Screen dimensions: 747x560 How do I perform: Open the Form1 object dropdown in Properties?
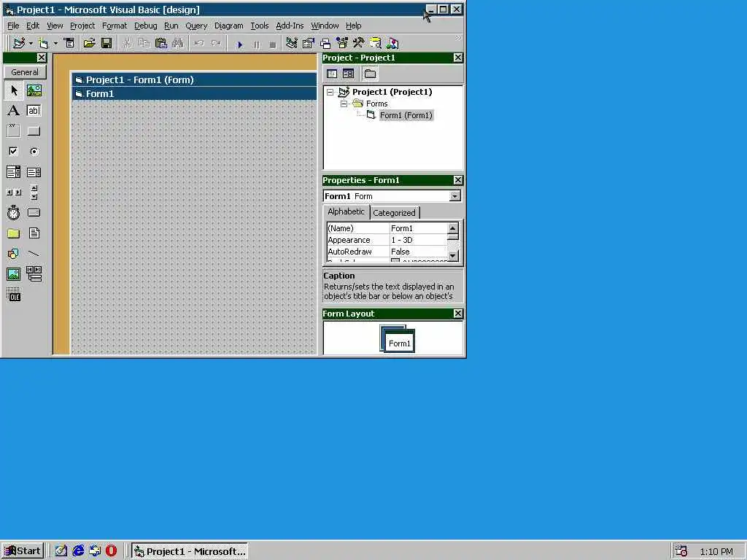click(x=455, y=196)
